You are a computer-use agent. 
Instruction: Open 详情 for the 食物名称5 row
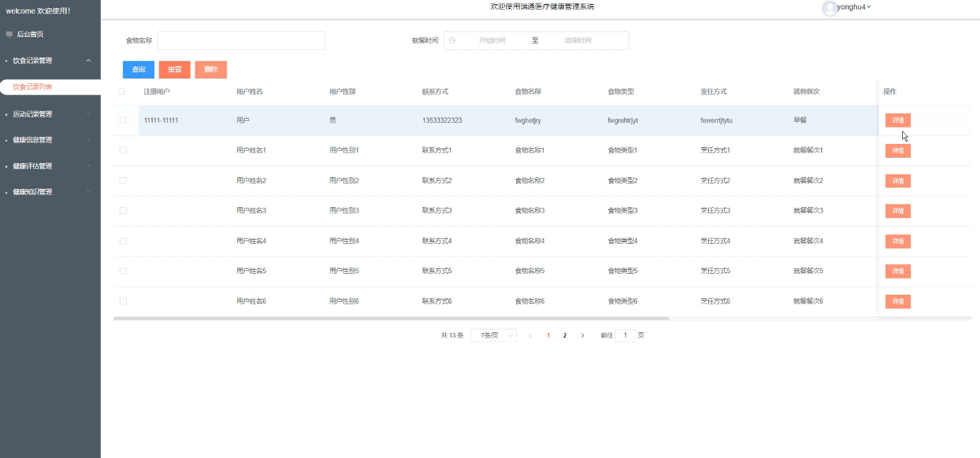898,271
